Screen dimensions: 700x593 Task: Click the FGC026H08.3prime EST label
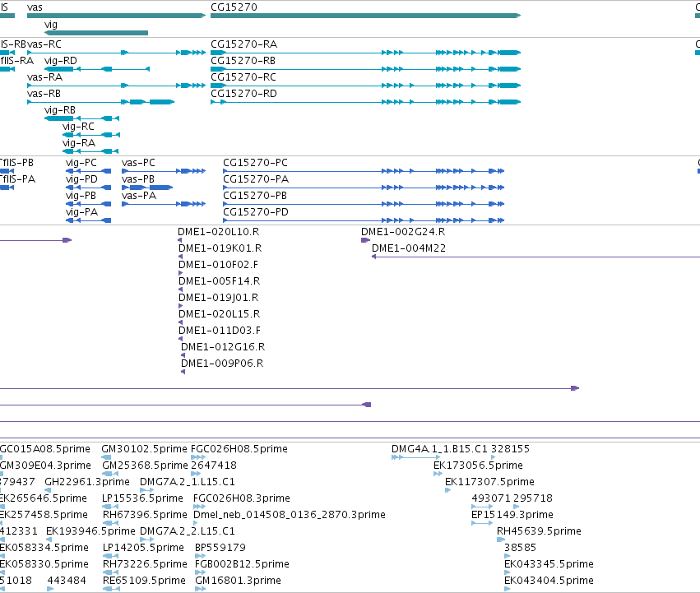pos(242,498)
